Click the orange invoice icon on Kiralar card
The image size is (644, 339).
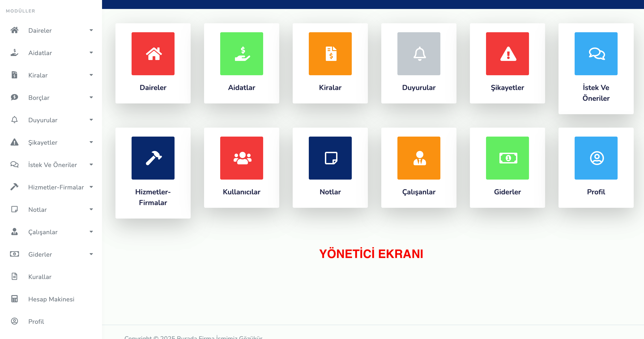pos(330,54)
